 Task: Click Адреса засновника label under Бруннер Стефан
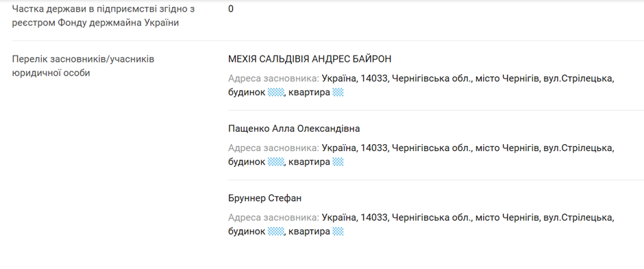point(273,218)
